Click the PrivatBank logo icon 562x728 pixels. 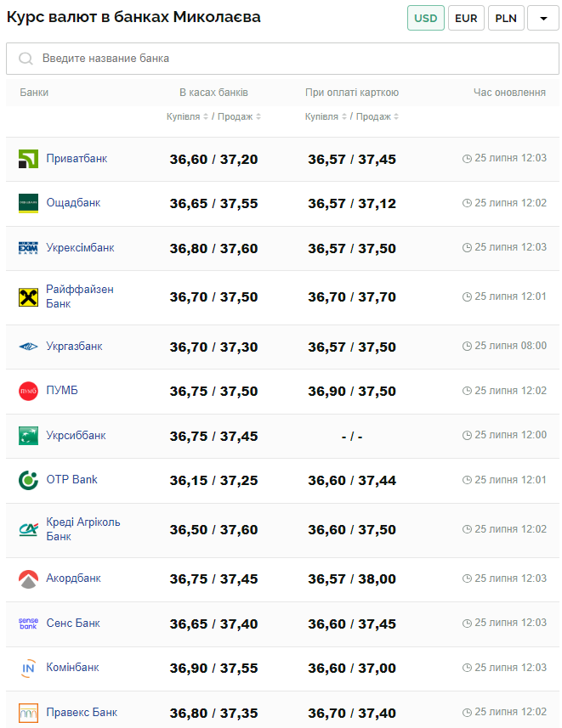[x=28, y=159]
